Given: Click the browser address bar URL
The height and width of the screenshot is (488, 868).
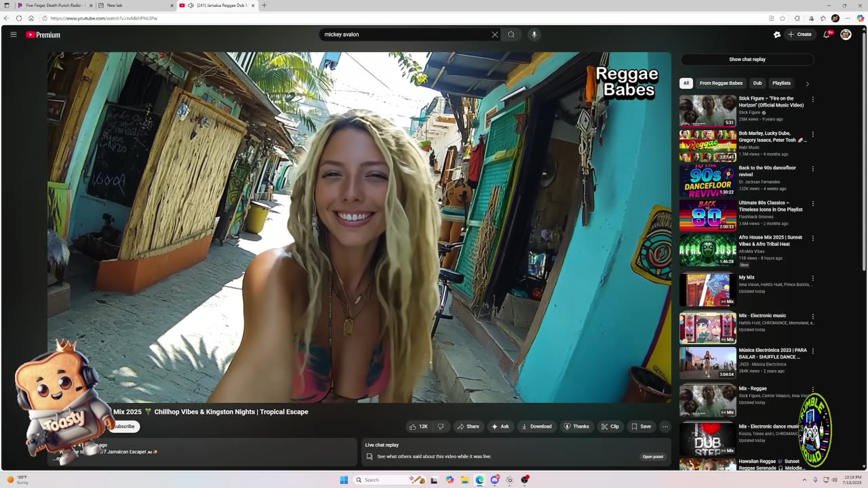Looking at the screenshot, I should click(104, 18).
